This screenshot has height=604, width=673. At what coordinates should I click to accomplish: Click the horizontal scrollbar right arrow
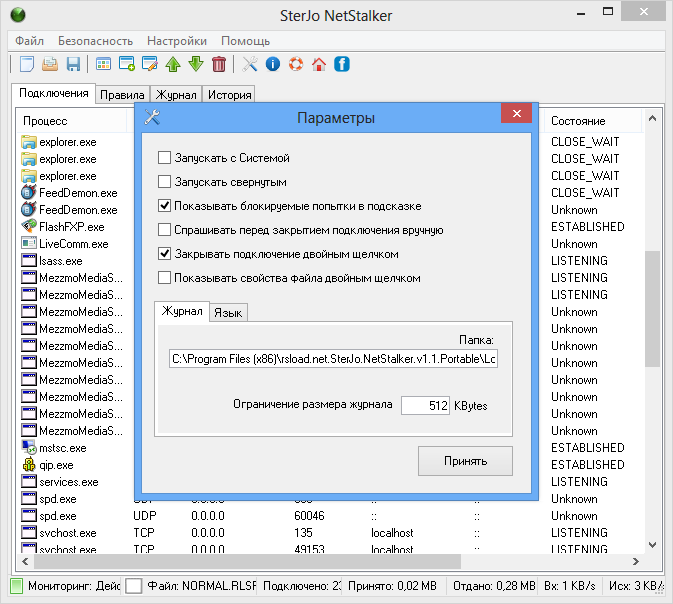point(636,562)
